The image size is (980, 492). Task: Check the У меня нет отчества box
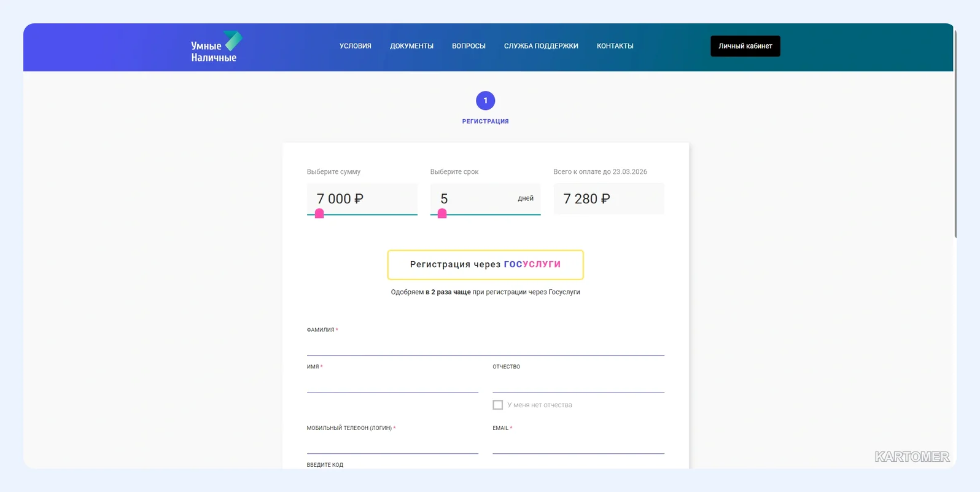498,405
